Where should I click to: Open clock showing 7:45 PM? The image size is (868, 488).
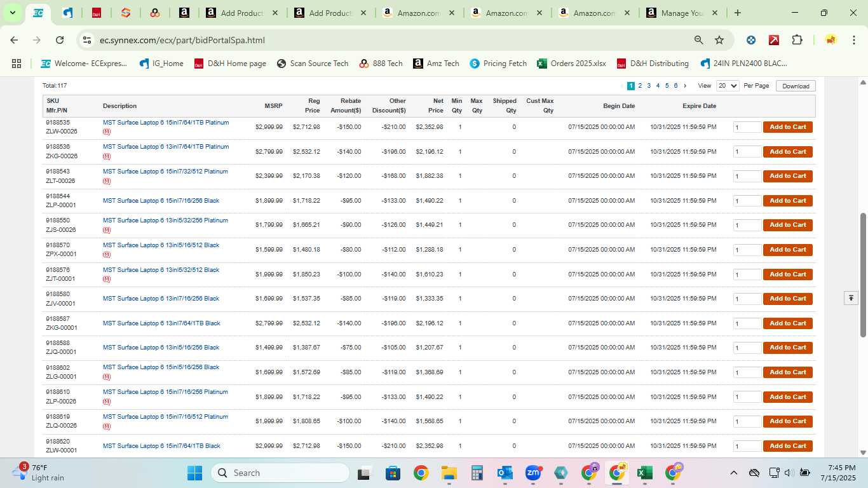tap(837, 473)
